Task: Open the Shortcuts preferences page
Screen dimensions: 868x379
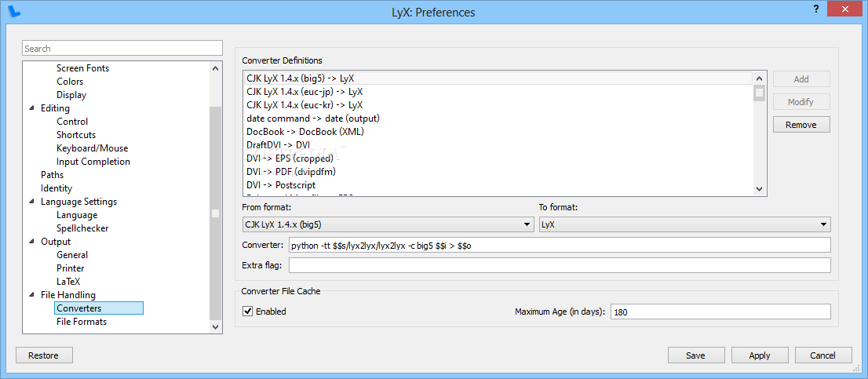Action: point(76,134)
